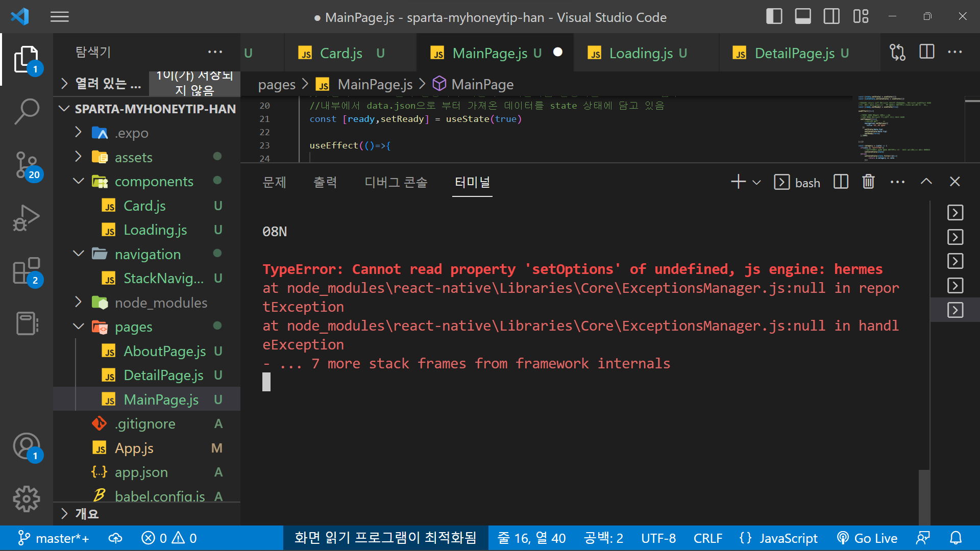Open the DetailPage.js editor tab

coord(799,53)
